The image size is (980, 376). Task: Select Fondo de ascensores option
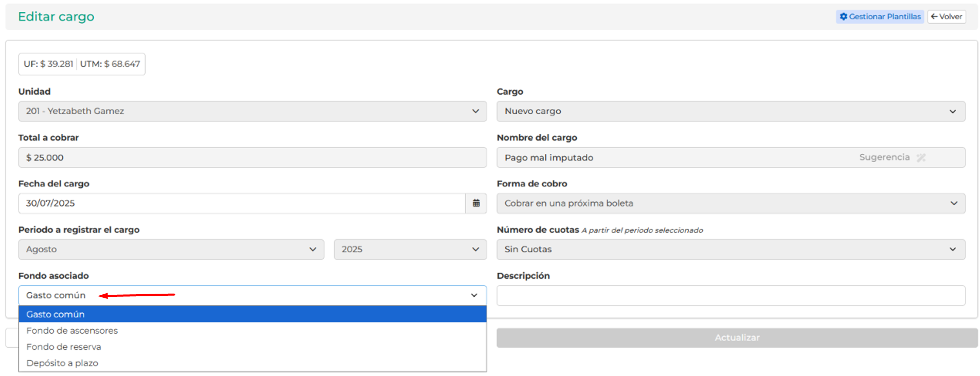(252, 331)
